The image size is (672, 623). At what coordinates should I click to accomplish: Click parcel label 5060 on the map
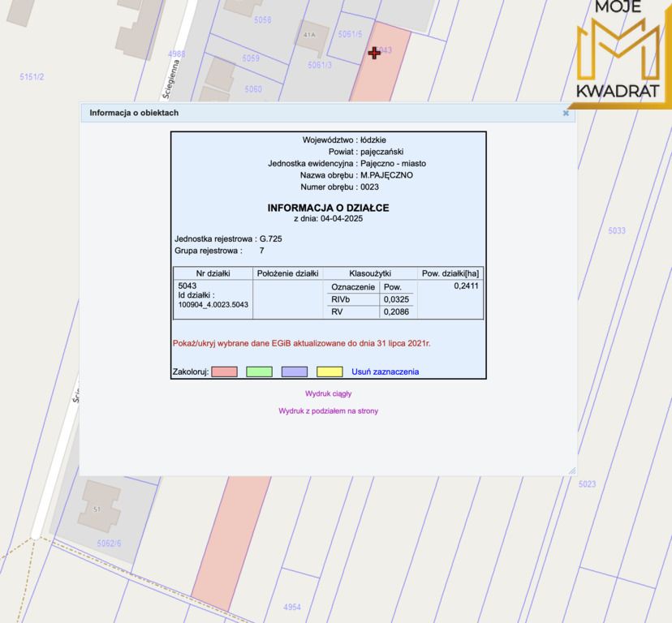253,88
